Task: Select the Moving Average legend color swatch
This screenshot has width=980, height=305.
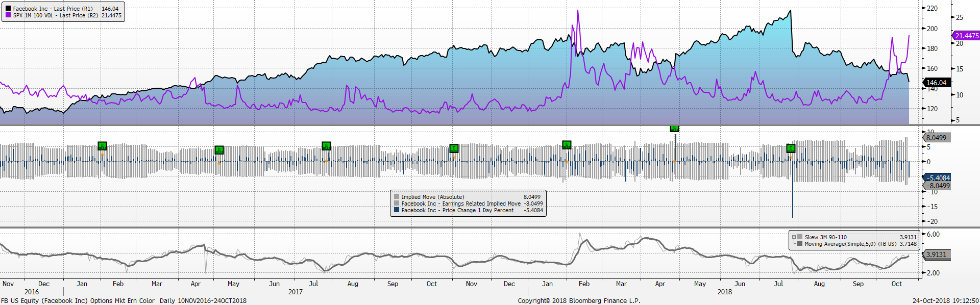Action: click(800, 244)
